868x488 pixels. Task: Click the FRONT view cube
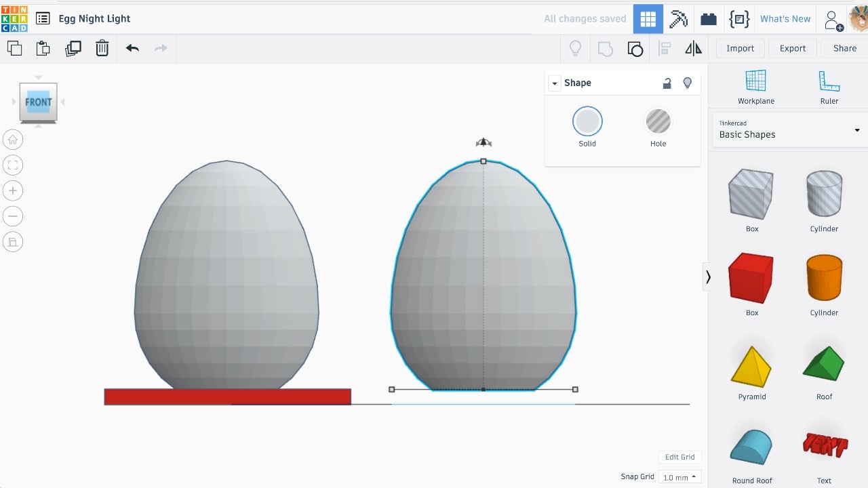pyautogui.click(x=38, y=102)
